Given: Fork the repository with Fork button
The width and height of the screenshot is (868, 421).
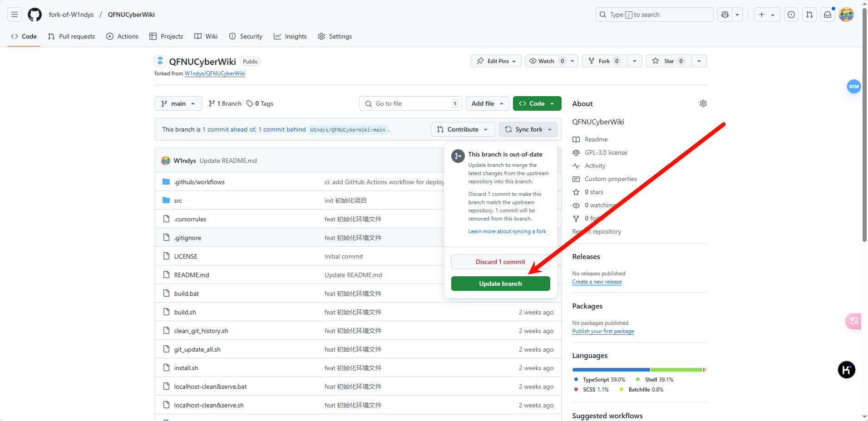Looking at the screenshot, I should [604, 61].
